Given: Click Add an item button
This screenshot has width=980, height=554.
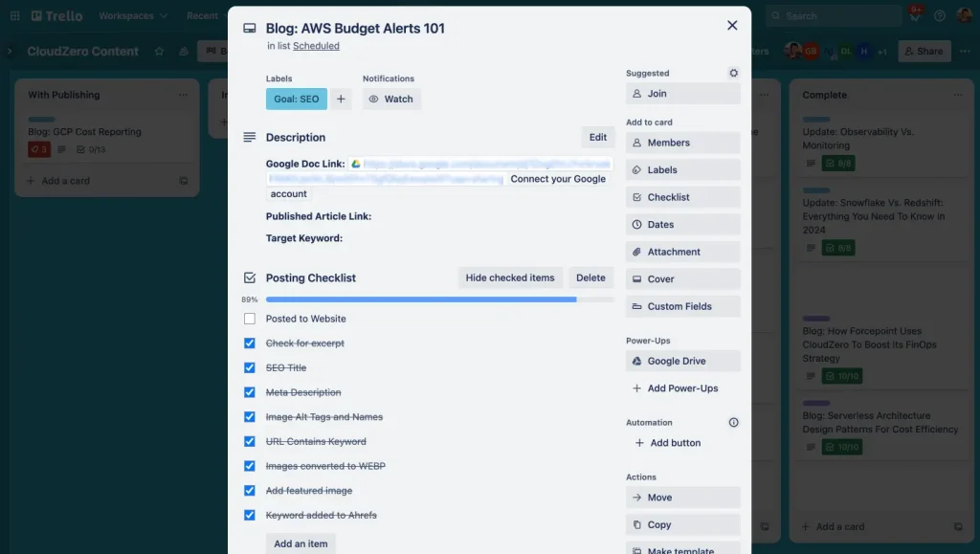Looking at the screenshot, I should pos(301,543).
